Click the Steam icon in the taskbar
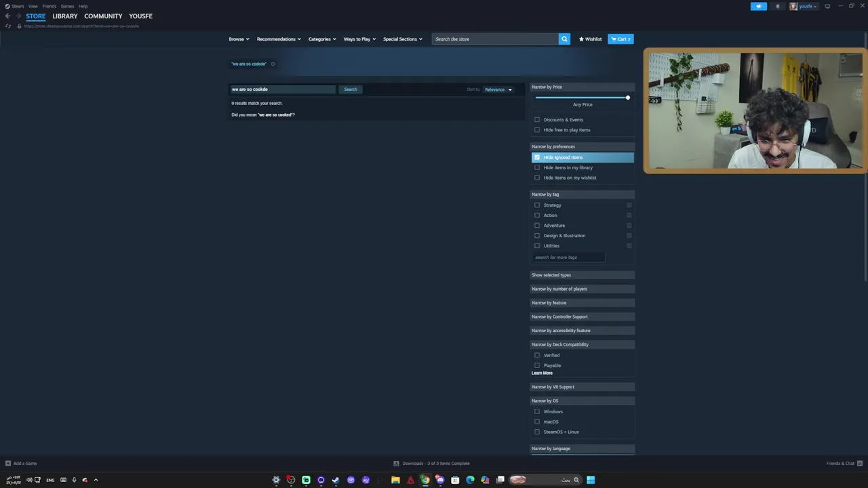The width and height of the screenshot is (868, 488). [x=336, y=480]
